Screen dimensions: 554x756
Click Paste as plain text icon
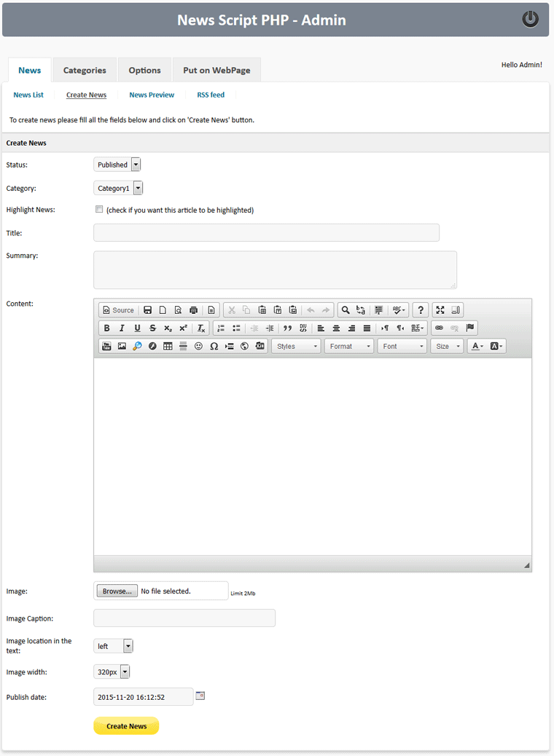click(278, 310)
